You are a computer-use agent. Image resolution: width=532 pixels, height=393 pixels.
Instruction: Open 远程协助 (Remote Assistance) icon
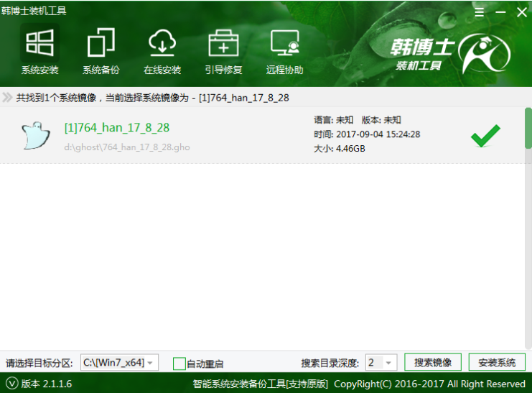284,44
